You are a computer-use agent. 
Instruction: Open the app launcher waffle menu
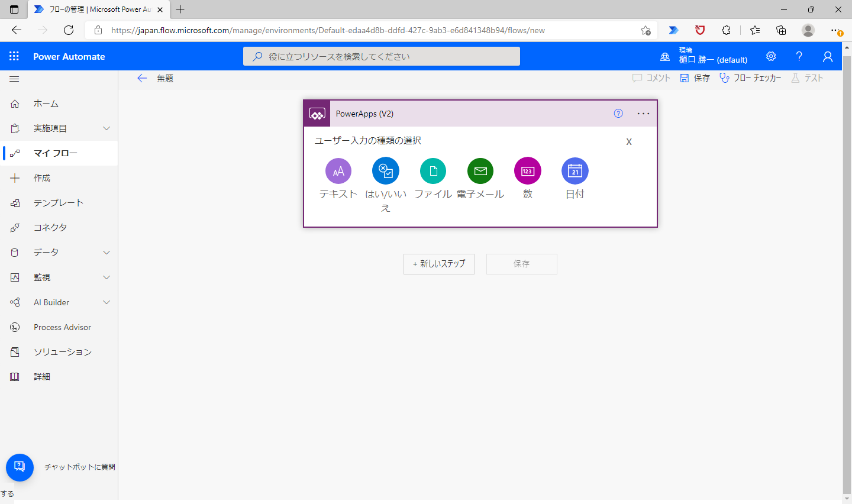coord(14,56)
